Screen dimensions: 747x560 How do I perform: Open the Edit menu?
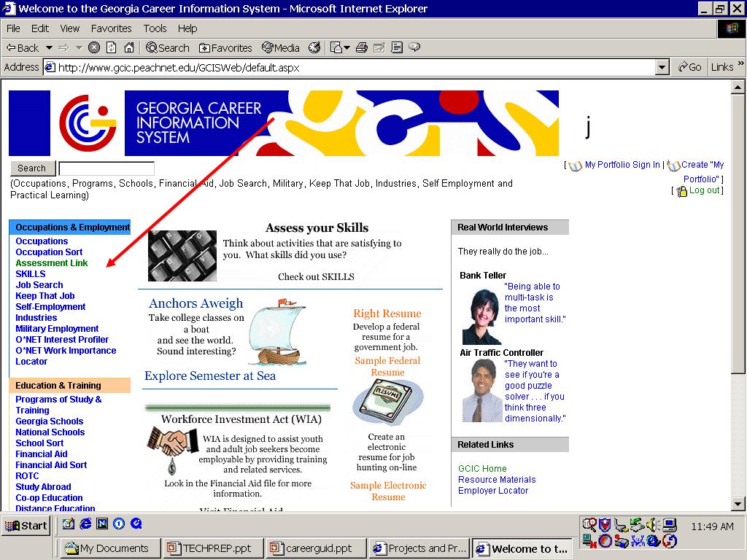40,28
